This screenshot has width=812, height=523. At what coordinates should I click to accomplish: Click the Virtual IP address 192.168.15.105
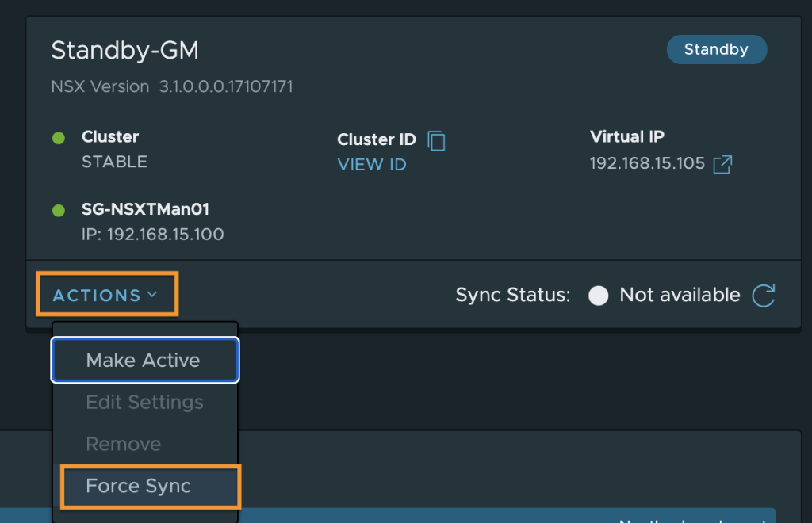point(647,163)
